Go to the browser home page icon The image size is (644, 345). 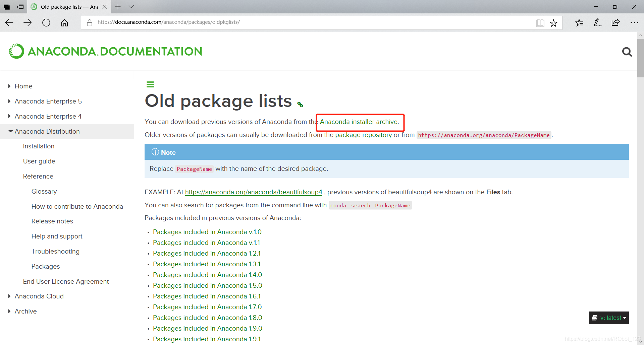[x=64, y=22]
